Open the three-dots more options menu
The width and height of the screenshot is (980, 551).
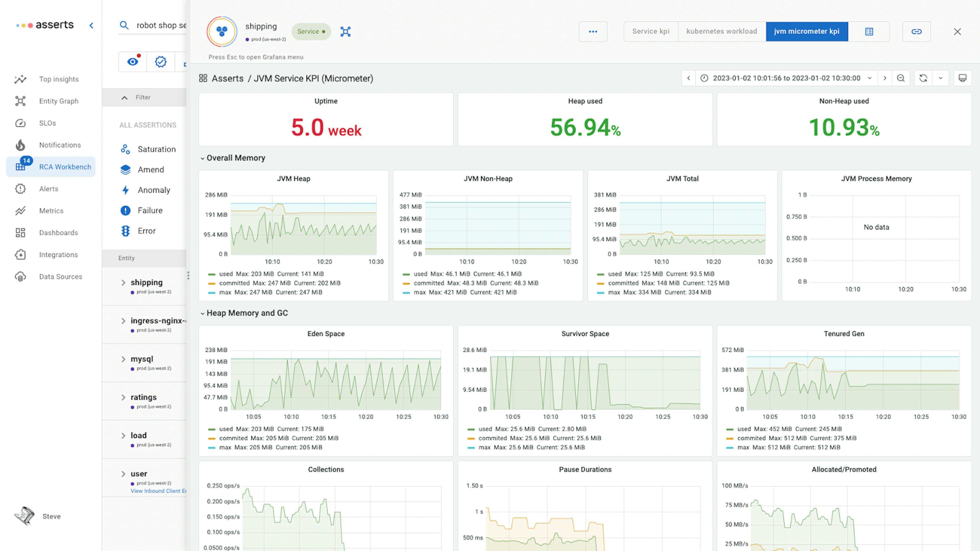tap(593, 32)
